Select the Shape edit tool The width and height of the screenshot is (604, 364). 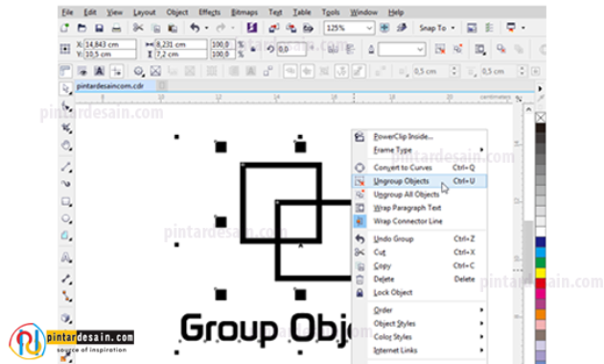point(66,106)
